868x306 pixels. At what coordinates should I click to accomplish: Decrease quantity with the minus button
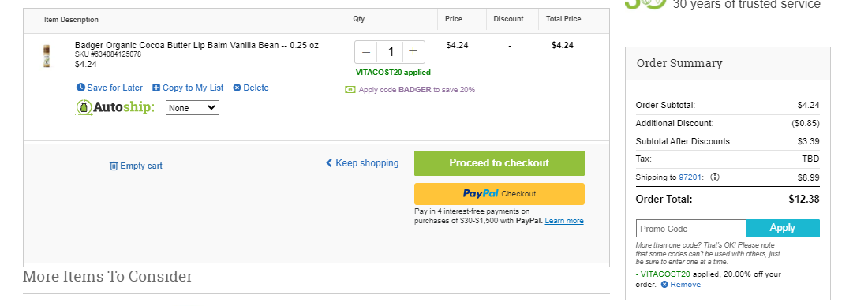[366, 52]
